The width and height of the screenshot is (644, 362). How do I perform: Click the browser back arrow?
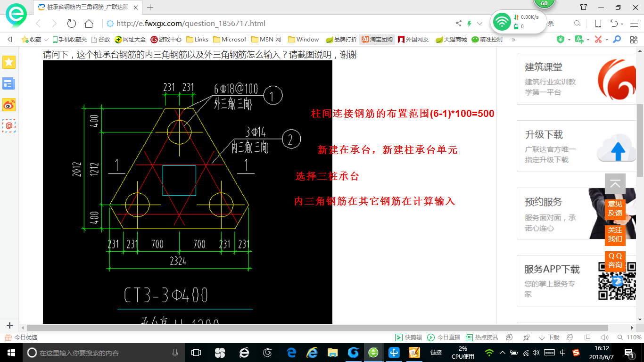pos(38,24)
